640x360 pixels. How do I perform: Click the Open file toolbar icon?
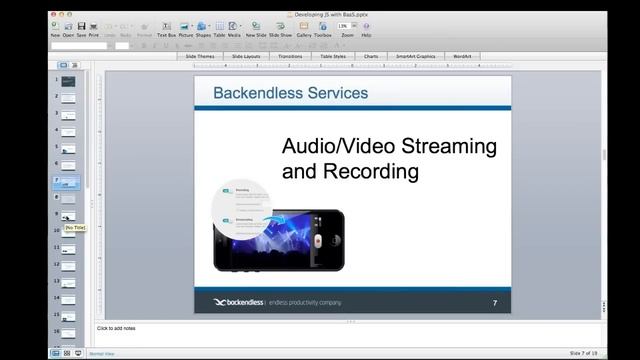tap(68, 27)
